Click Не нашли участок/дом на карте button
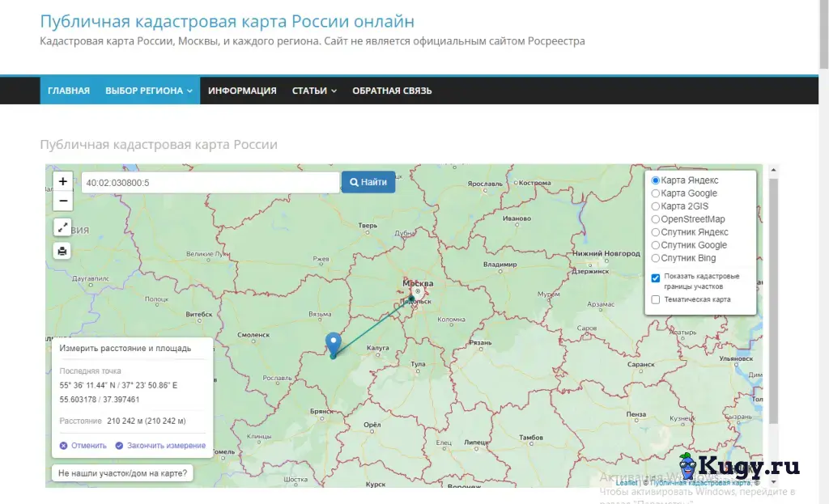The width and height of the screenshot is (829, 504). click(123, 472)
